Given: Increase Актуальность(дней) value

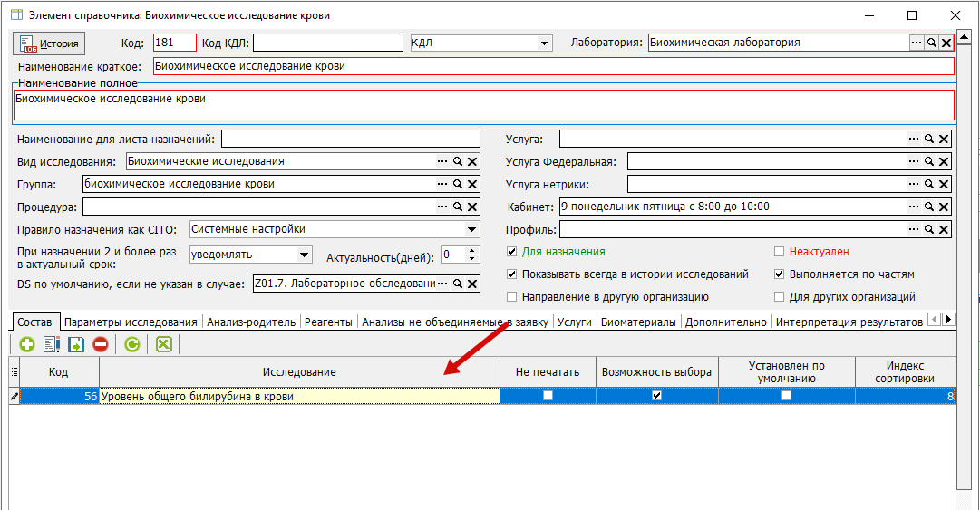Looking at the screenshot, I should click(472, 251).
